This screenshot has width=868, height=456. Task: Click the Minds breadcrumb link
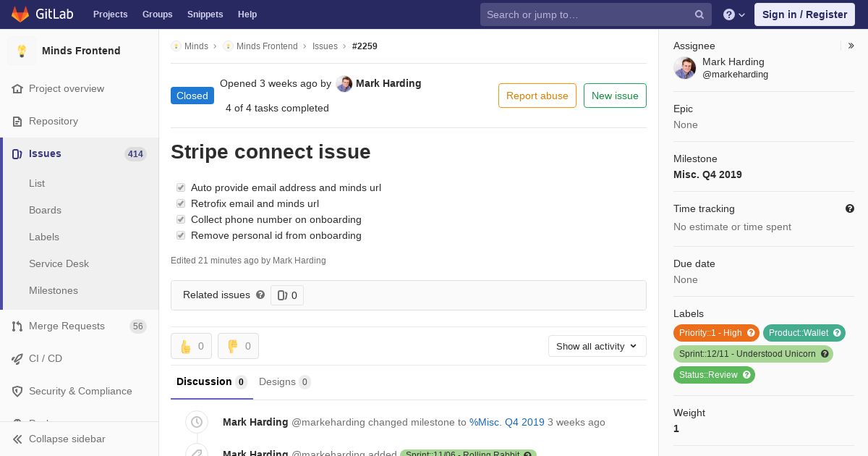pyautogui.click(x=196, y=46)
